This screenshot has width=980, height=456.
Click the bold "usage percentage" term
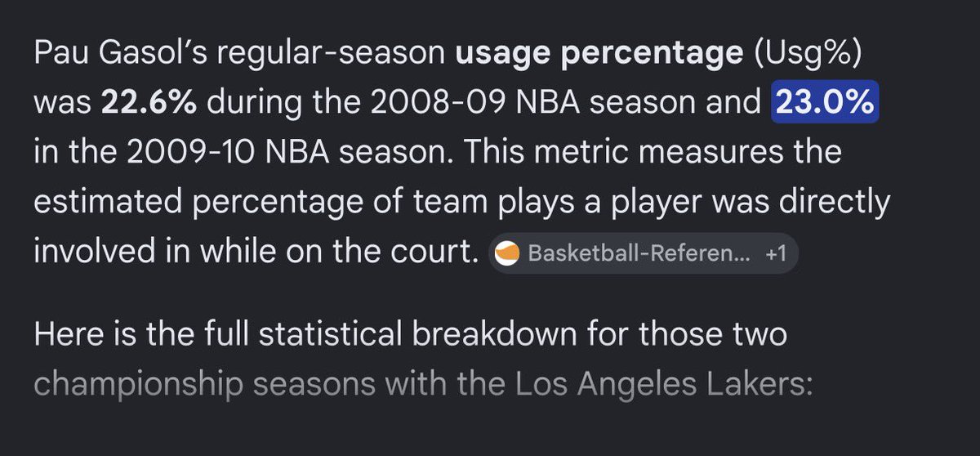[599, 54]
